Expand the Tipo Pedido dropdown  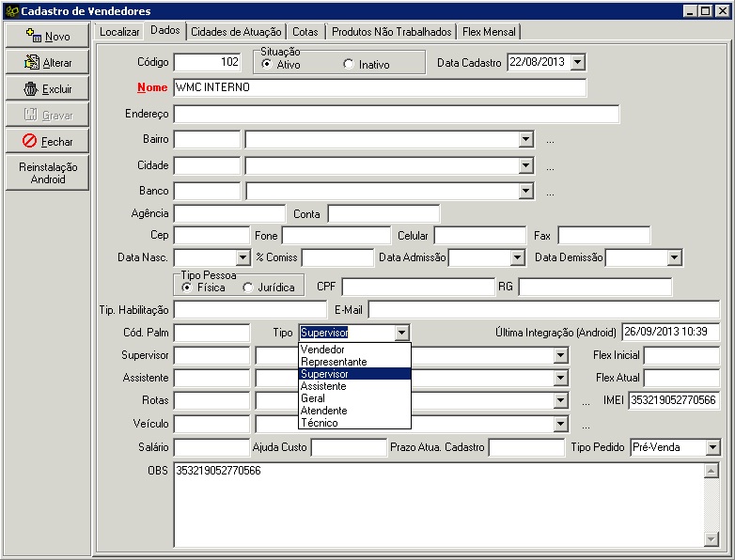click(712, 447)
